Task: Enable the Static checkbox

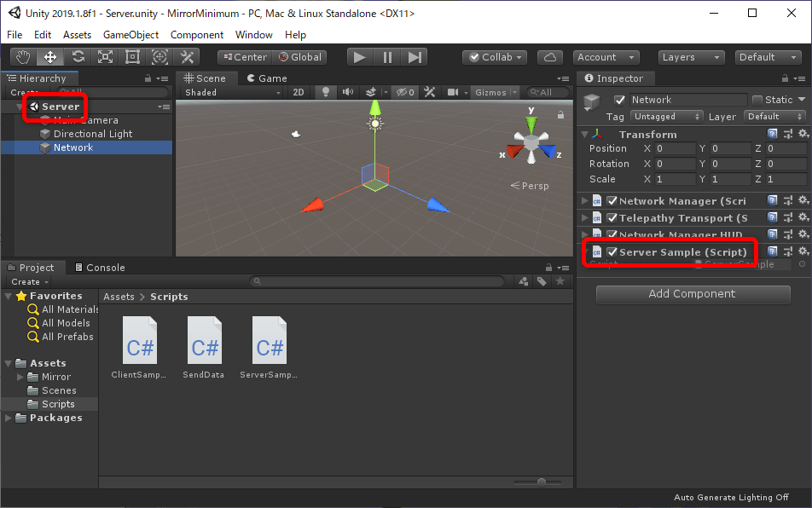Action: point(757,100)
